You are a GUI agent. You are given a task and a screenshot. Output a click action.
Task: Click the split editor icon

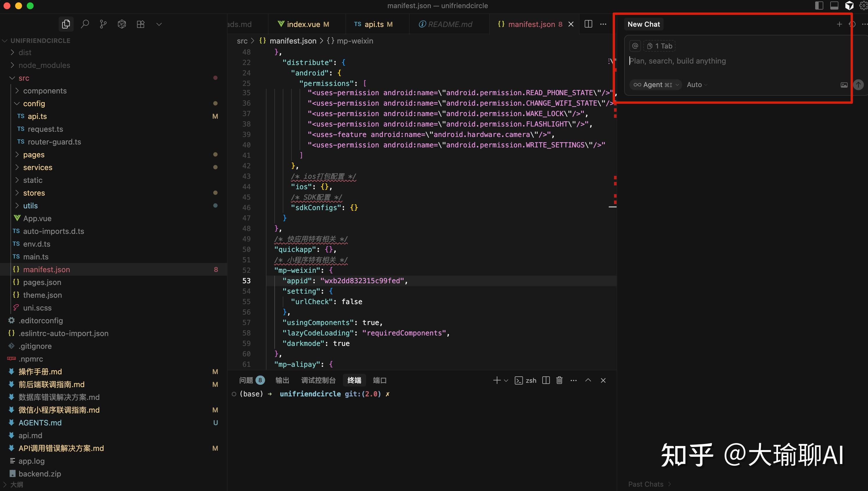[588, 24]
